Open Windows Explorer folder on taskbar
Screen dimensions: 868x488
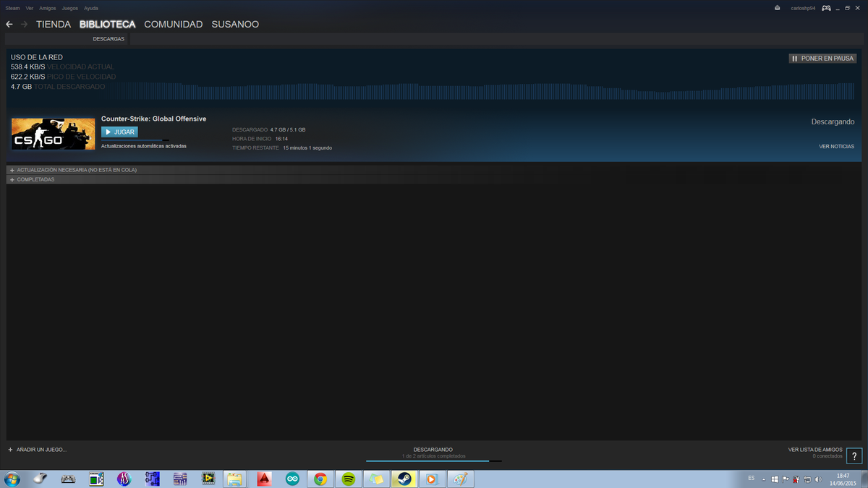[x=234, y=479]
